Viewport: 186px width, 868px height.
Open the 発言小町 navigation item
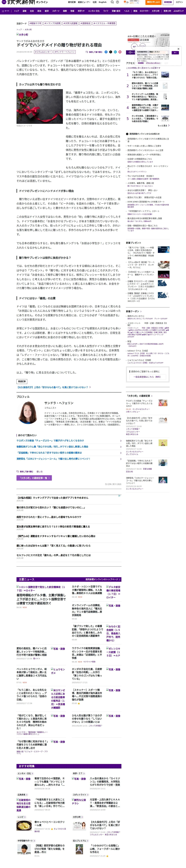pyautogui.click(x=167, y=11)
